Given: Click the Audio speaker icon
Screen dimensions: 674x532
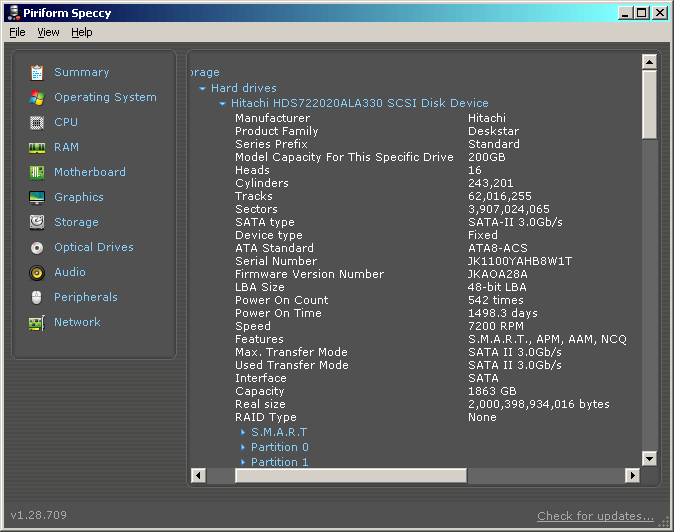Looking at the screenshot, I should coord(37,272).
